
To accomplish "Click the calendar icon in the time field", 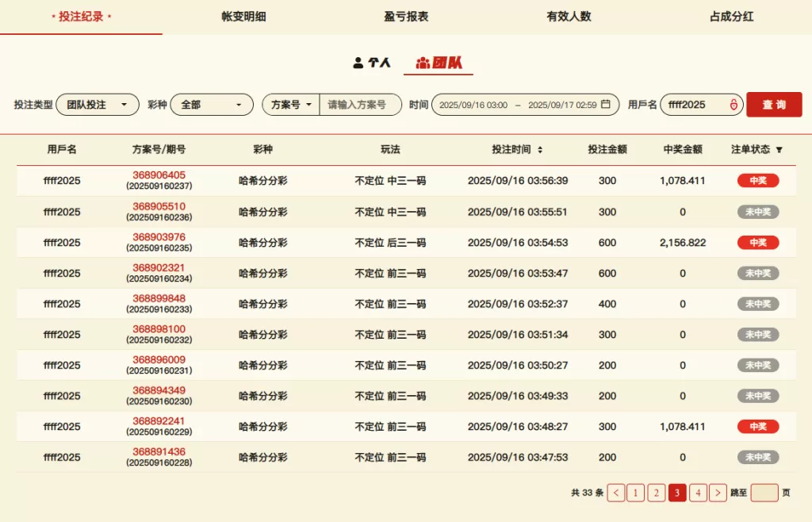I will pyautogui.click(x=606, y=104).
